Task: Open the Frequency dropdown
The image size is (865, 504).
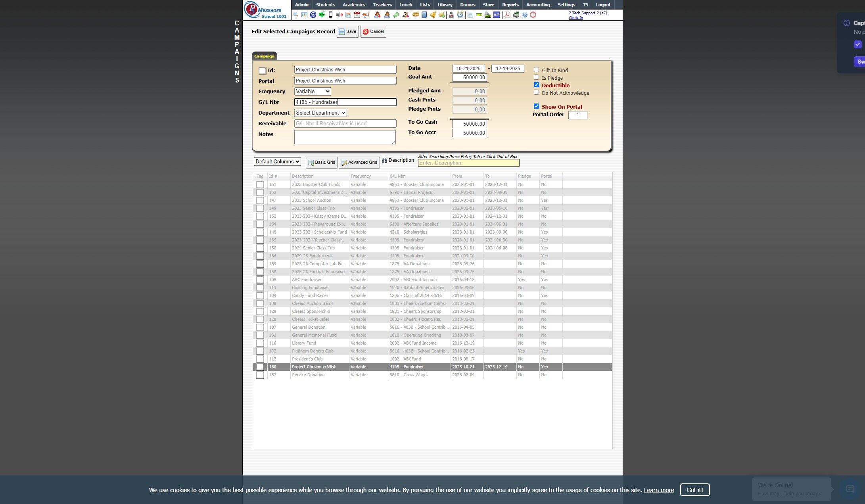Action: [313, 92]
